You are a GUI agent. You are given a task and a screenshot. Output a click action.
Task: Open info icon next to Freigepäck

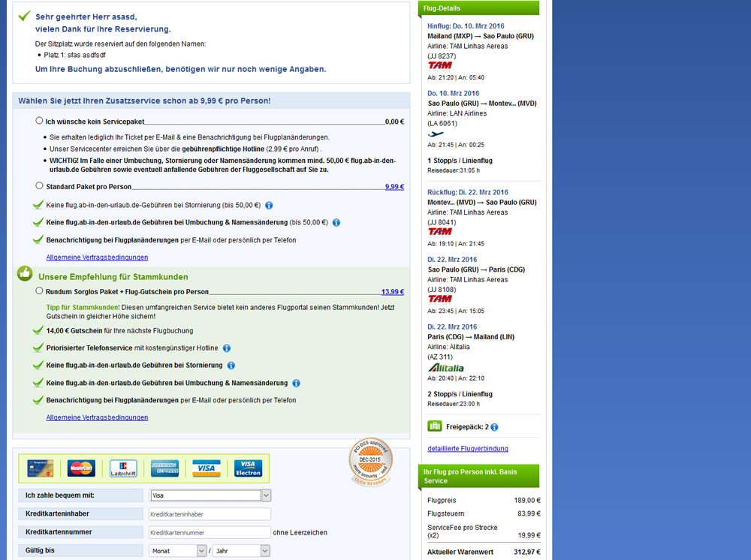pos(494,427)
